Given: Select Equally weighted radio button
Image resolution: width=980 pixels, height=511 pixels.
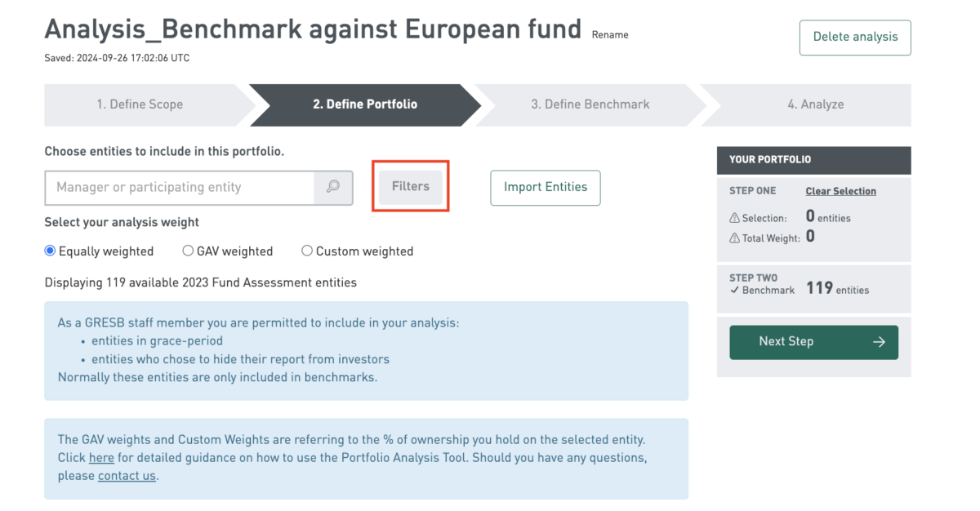Looking at the screenshot, I should click(x=50, y=251).
